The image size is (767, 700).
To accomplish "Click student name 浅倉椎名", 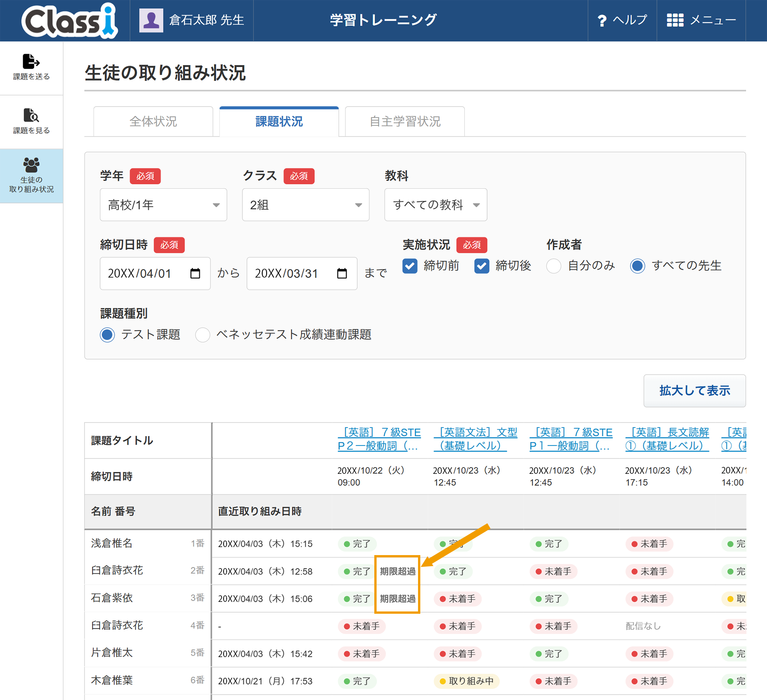I will (x=112, y=543).
